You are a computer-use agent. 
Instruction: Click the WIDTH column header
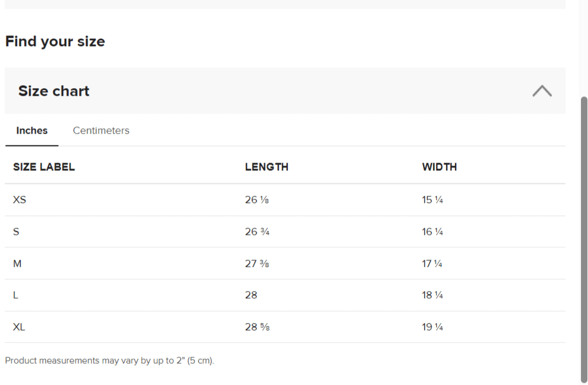pyautogui.click(x=439, y=167)
